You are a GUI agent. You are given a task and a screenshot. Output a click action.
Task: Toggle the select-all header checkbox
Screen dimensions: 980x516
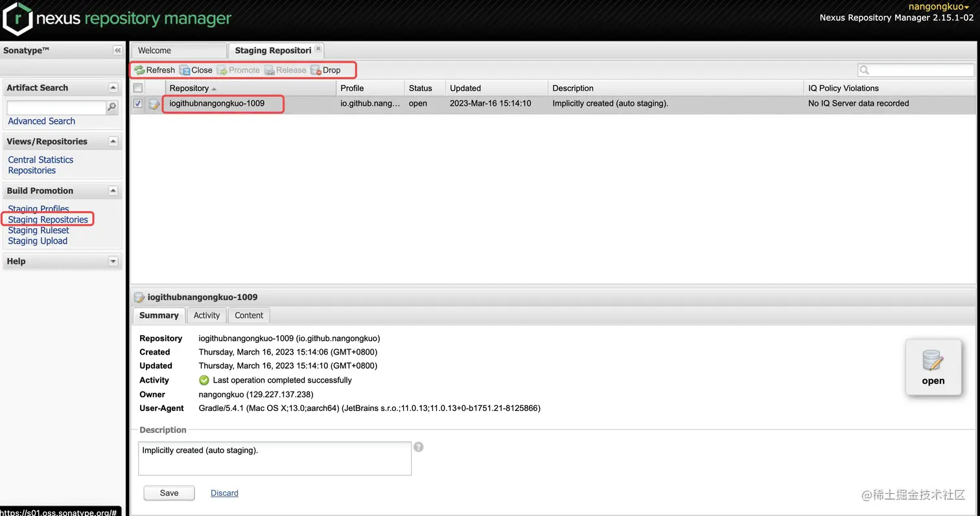pos(137,88)
